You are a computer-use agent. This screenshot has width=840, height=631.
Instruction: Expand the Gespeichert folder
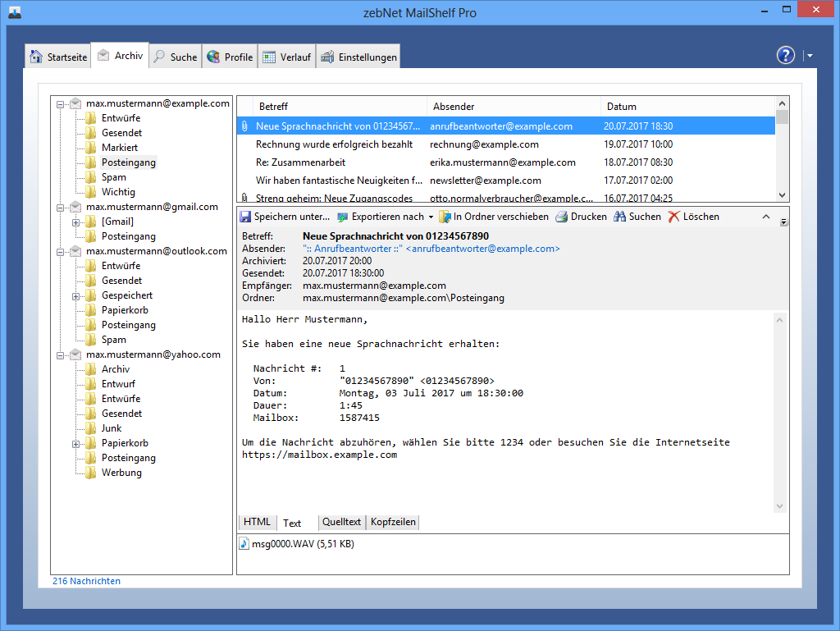pyautogui.click(x=75, y=296)
